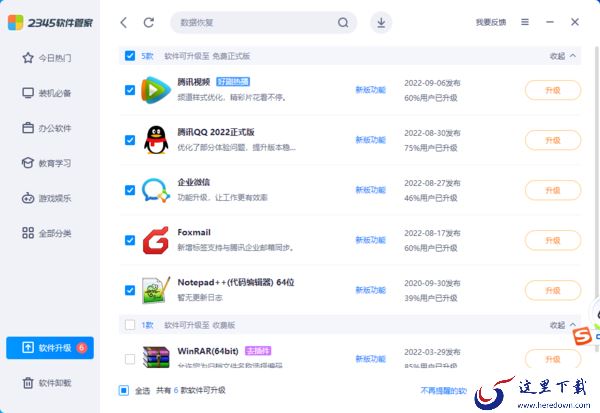Click the Notepad++ app icon
This screenshot has height=413, width=600.
155,290
